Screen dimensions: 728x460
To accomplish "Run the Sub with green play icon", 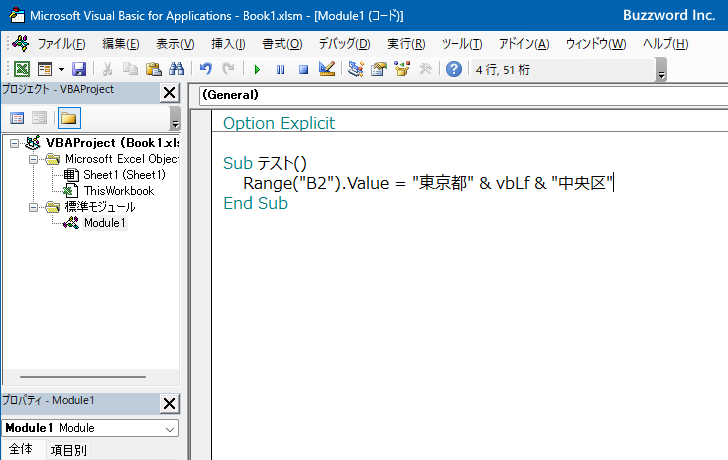I will 257,70.
